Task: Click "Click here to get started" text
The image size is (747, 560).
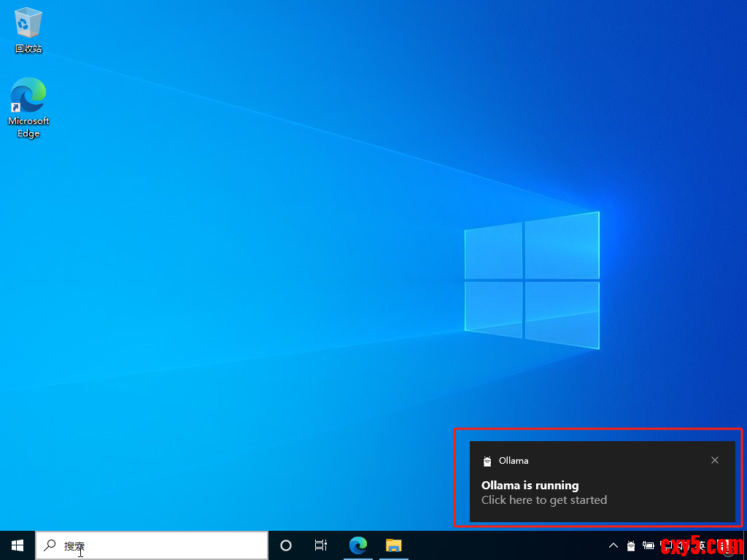Action: (x=544, y=500)
